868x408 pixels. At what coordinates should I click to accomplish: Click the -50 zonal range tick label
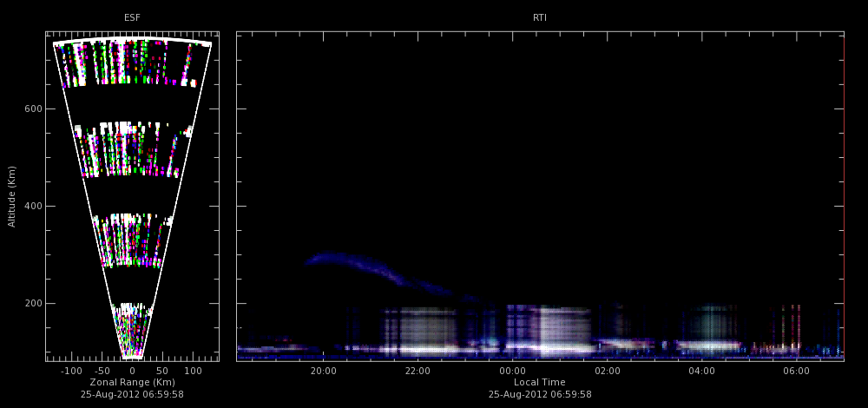(x=102, y=371)
